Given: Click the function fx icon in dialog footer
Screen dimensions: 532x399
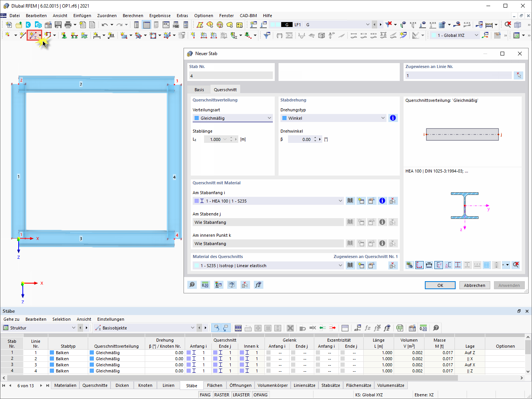Looking at the screenshot, I should 258,285.
